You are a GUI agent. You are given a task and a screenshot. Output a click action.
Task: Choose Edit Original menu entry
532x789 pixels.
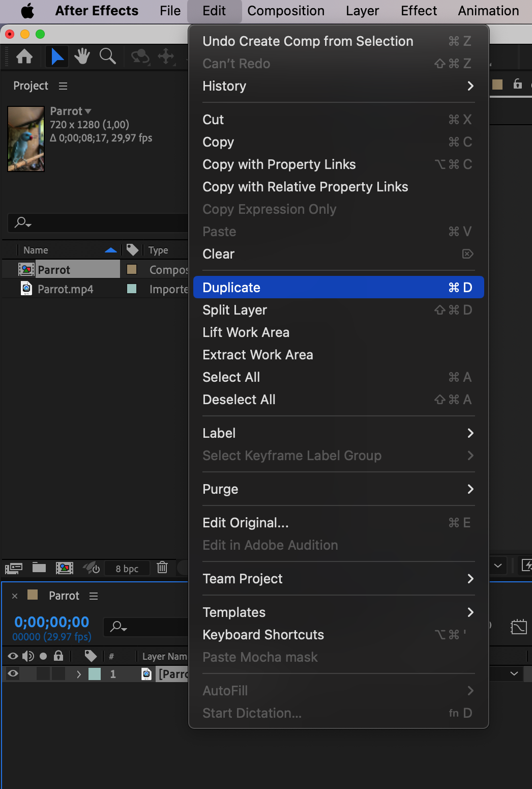click(338, 523)
